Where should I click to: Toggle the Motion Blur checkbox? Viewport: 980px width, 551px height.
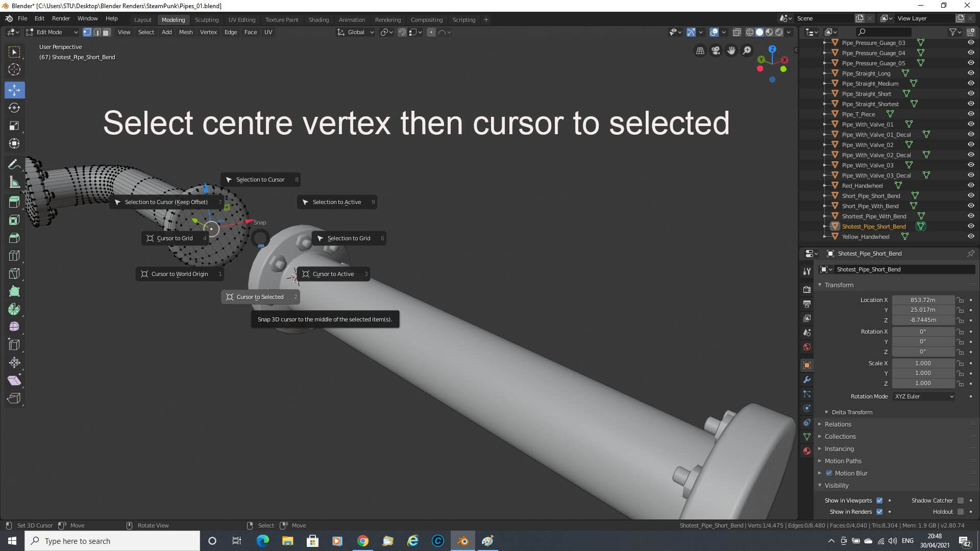[x=829, y=473]
